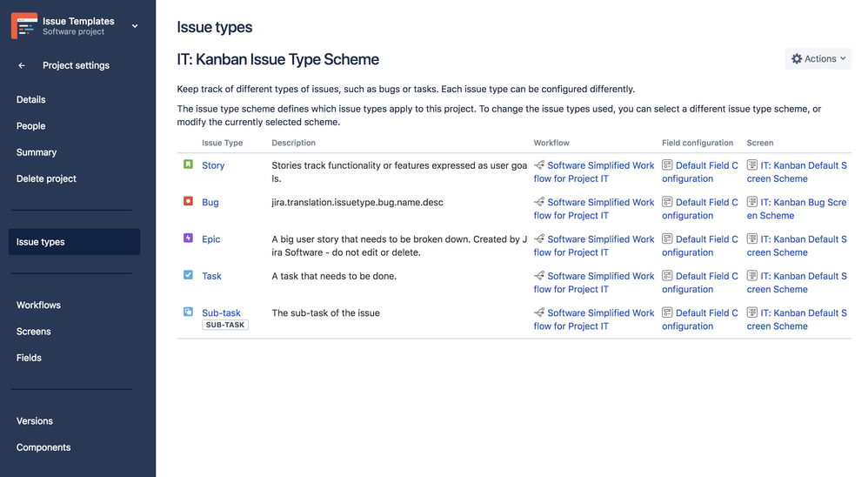
Task: Select Delete project in sidebar
Action: tap(46, 178)
